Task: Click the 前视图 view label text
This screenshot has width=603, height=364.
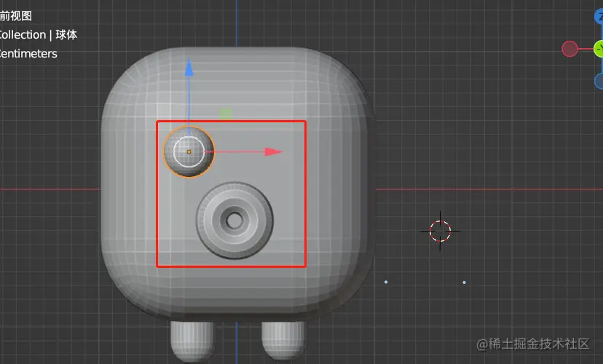Action: 16,16
